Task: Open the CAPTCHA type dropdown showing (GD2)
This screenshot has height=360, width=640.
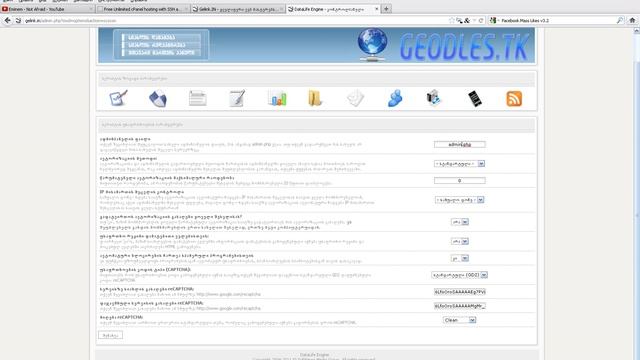Action: pyautogui.click(x=460, y=275)
